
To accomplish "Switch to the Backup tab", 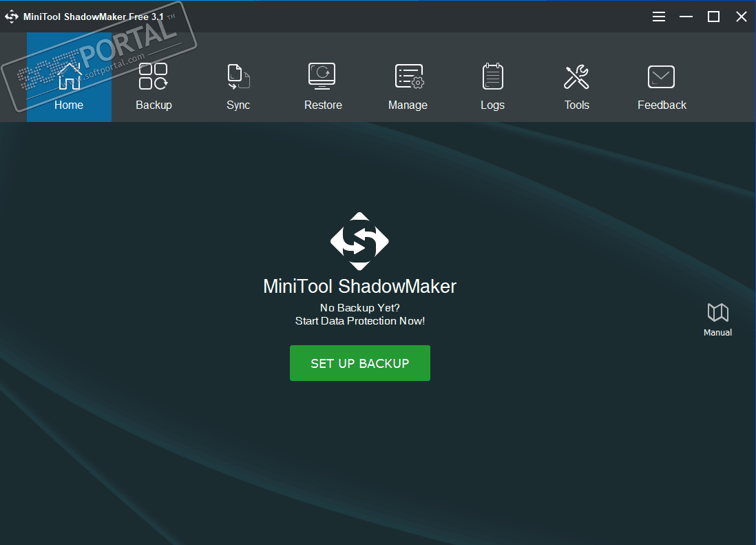I will click(154, 77).
